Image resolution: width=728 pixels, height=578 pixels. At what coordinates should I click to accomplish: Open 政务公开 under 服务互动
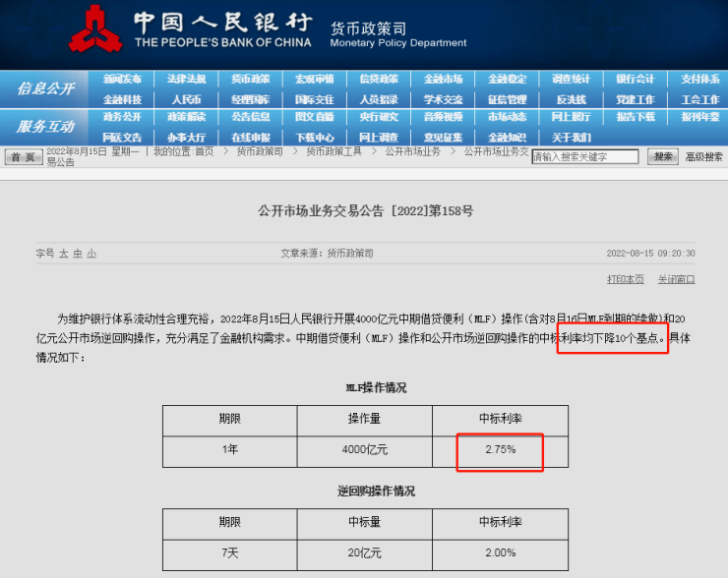point(122,117)
